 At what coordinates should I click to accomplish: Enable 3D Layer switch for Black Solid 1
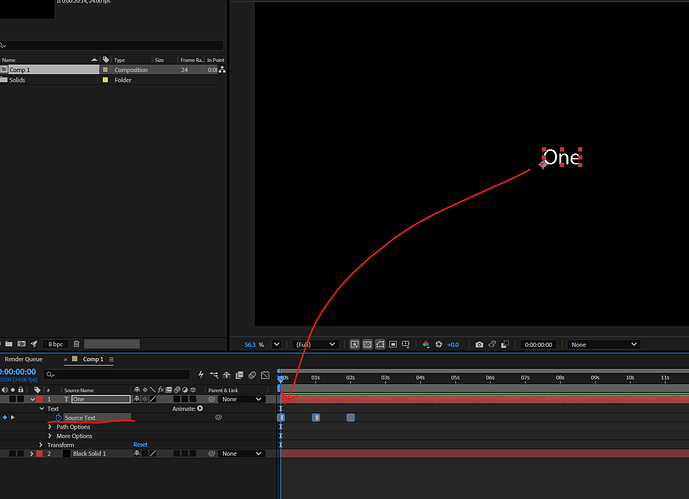(193, 453)
